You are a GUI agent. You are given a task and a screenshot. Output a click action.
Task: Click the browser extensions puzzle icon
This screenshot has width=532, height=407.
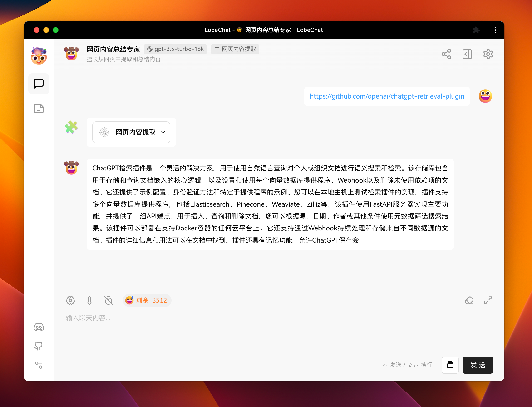click(476, 30)
